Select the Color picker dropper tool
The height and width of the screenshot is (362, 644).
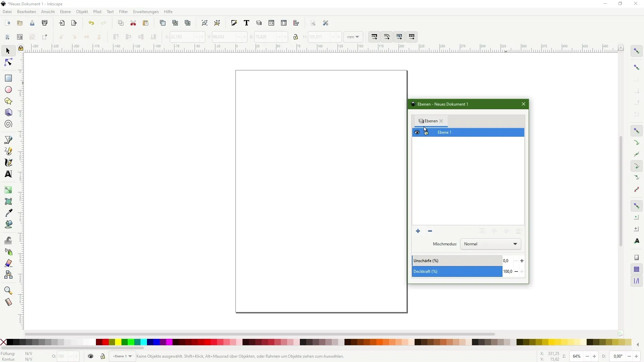[8, 213]
